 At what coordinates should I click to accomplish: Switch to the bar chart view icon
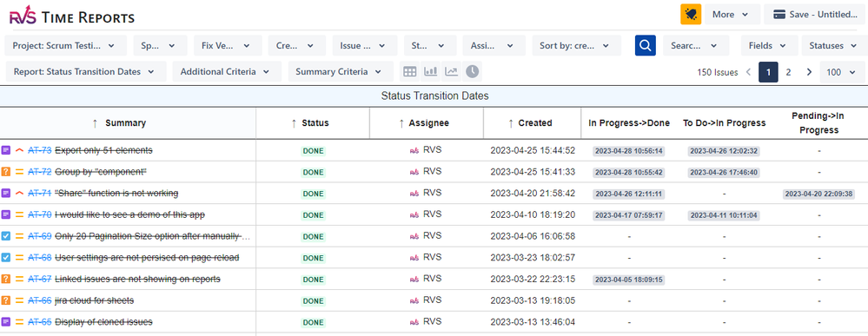[431, 71]
